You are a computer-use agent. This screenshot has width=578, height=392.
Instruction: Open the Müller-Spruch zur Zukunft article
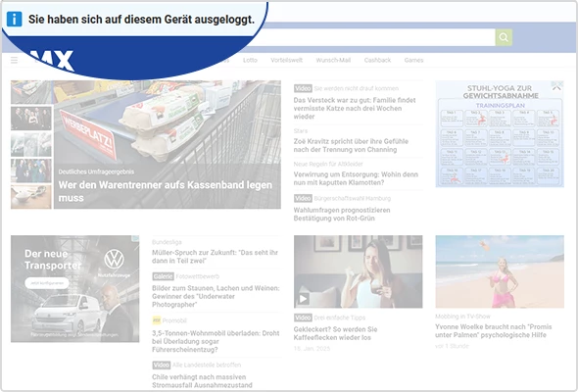click(215, 257)
